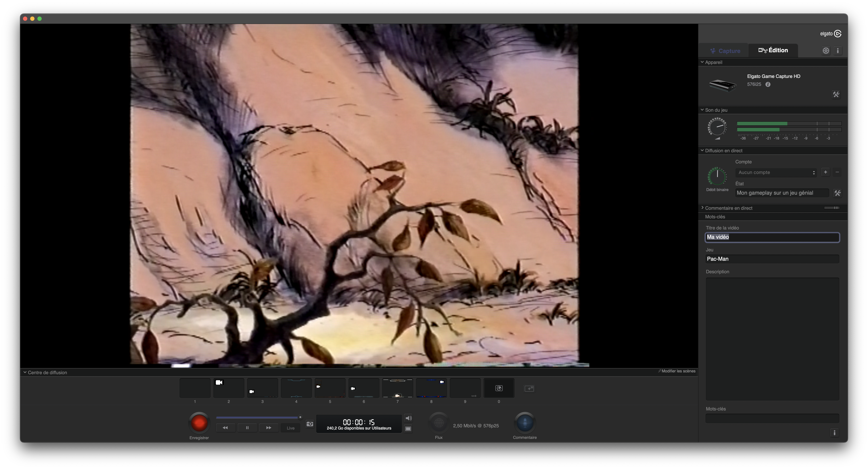Select scene thumbnail 4
The width and height of the screenshot is (868, 469).
pyautogui.click(x=296, y=388)
